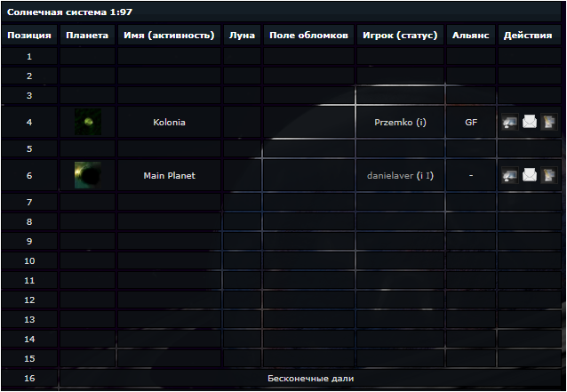The height and width of the screenshot is (392, 567).
Task: Select the planet name Main Planet
Action: [169, 176]
